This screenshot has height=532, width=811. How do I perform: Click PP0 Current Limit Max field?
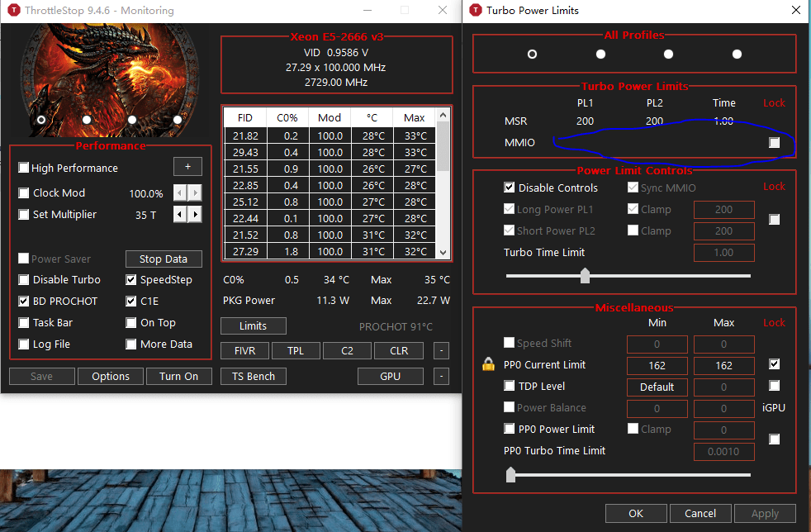click(x=723, y=365)
